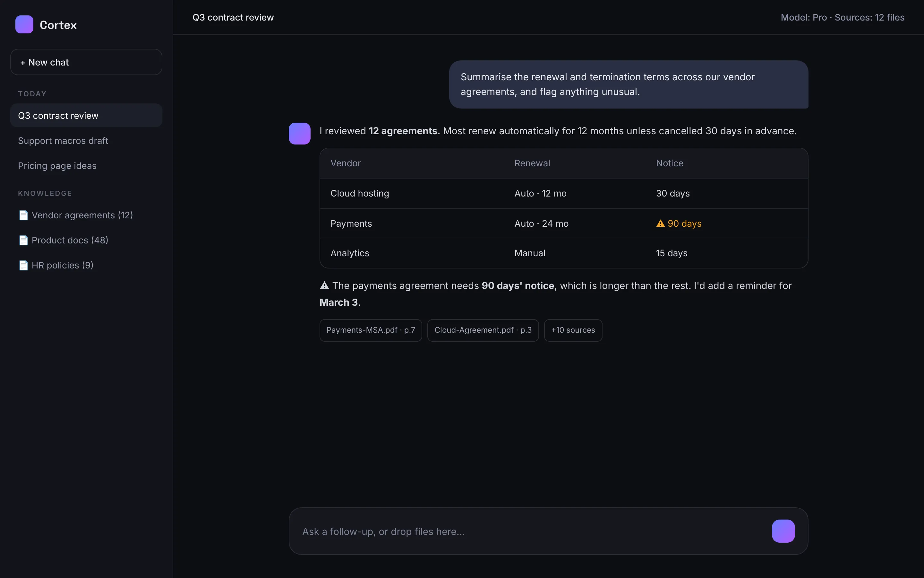The width and height of the screenshot is (924, 578).
Task: Open the Support macros draft chat
Action: point(86,141)
